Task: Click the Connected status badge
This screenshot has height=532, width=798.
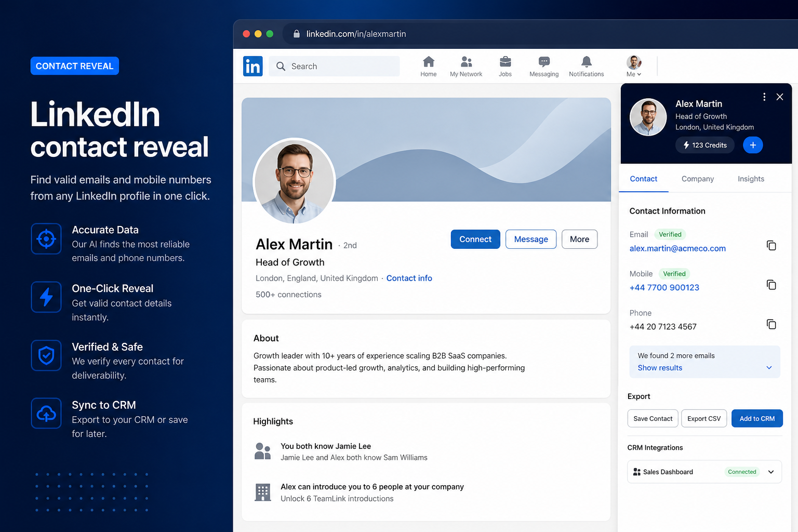Action: coord(742,472)
